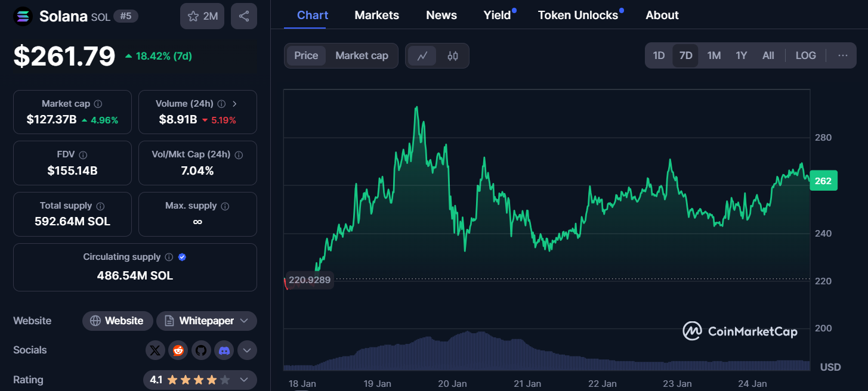The width and height of the screenshot is (868, 391).
Task: Click the $127.37B market cap value
Action: 51,120
